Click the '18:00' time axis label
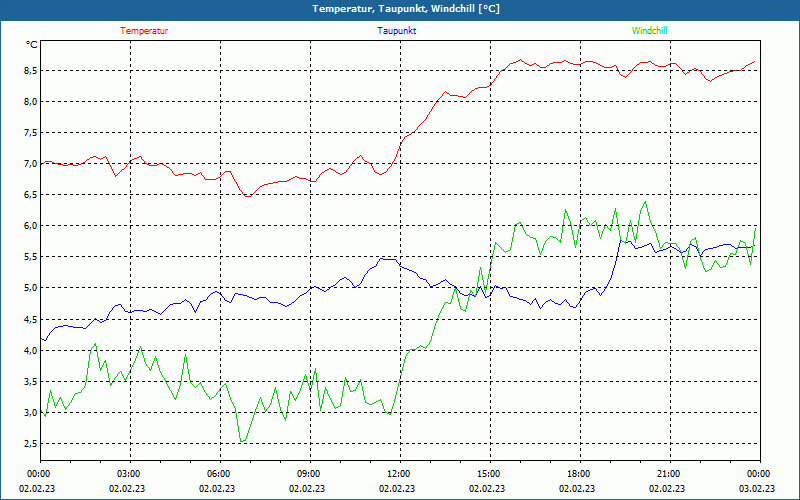The width and height of the screenshot is (800, 500). (578, 474)
